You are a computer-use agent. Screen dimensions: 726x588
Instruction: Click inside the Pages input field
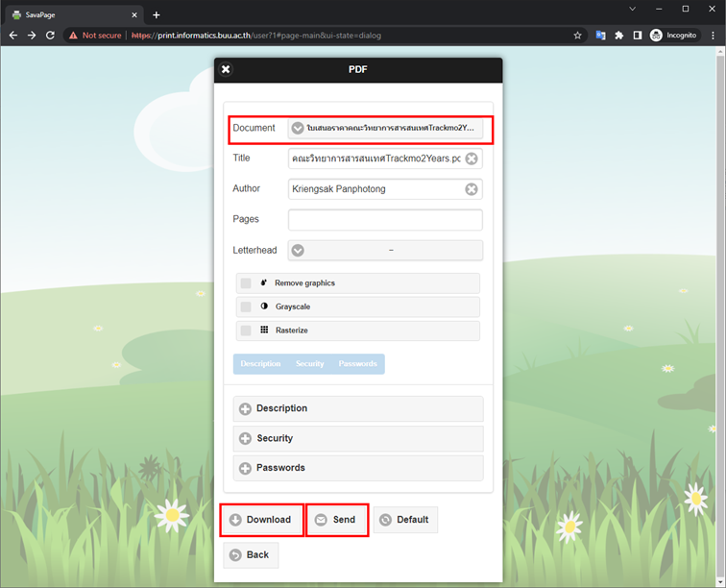click(x=384, y=220)
